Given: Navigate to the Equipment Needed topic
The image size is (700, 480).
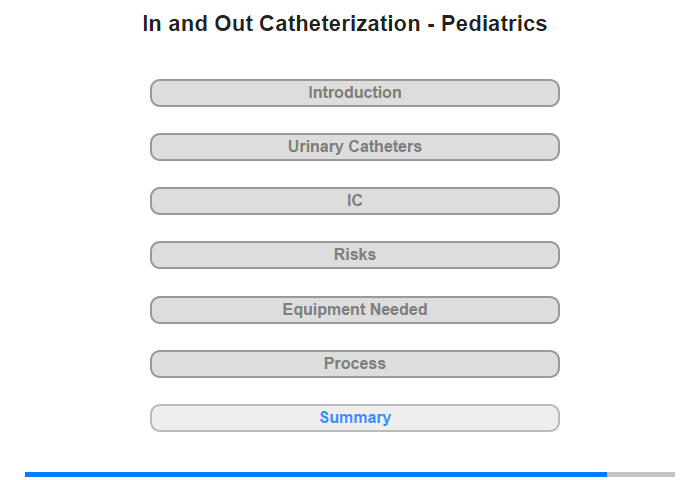Looking at the screenshot, I should [x=354, y=310].
